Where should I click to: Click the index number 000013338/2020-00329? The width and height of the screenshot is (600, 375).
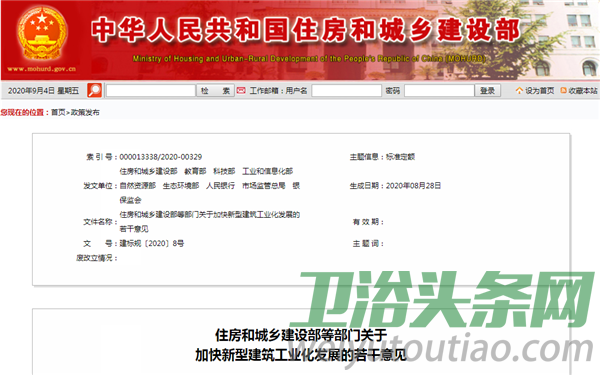[161, 157]
